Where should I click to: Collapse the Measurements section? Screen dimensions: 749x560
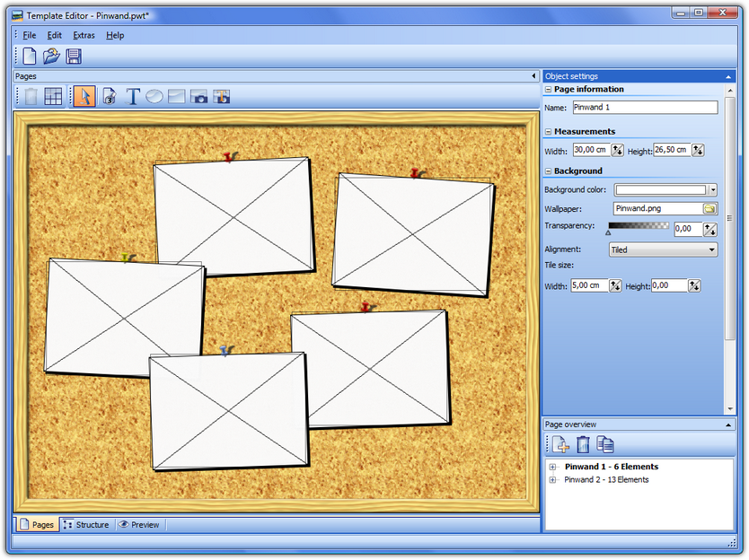click(549, 132)
